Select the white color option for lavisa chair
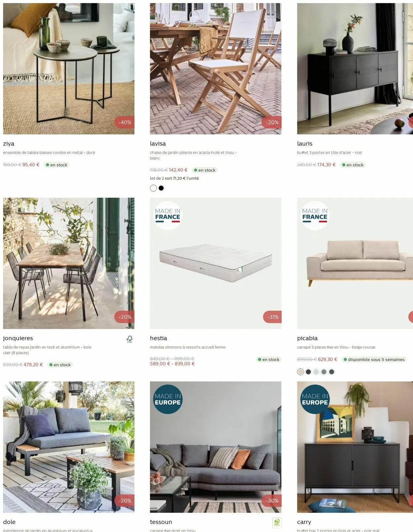This screenshot has height=532, width=413. pyautogui.click(x=153, y=188)
